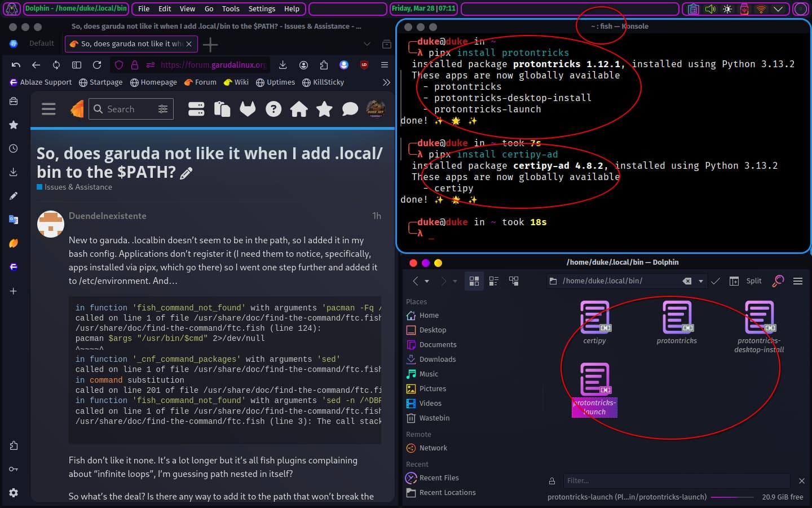
Task: Open Startpage bookmark
Action: click(x=101, y=82)
